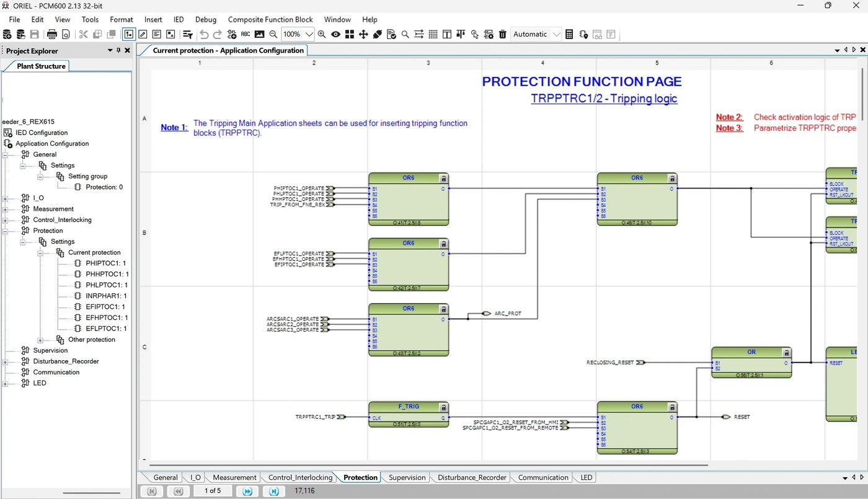868x499 pixels.
Task: Open the File menu
Action: click(x=14, y=19)
